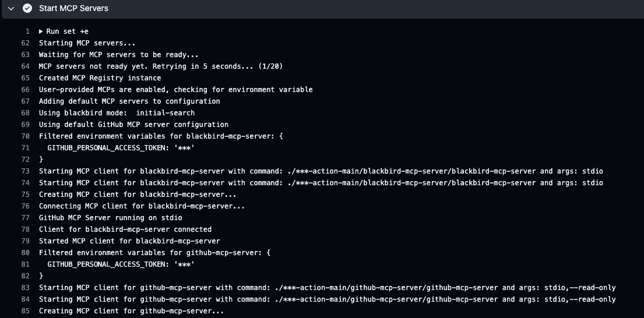Image resolution: width=644 pixels, height=318 pixels.
Task: Click 'Creating MCP client for blackbird-mcp-server...' line
Action: click(138, 195)
